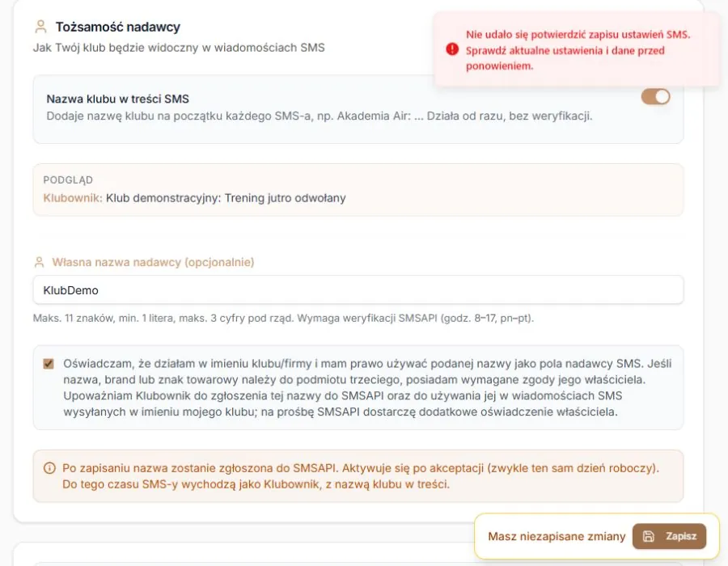The width and height of the screenshot is (728, 566).
Task: Click the Masz niezapisane zmiany message
Action: (x=557, y=536)
